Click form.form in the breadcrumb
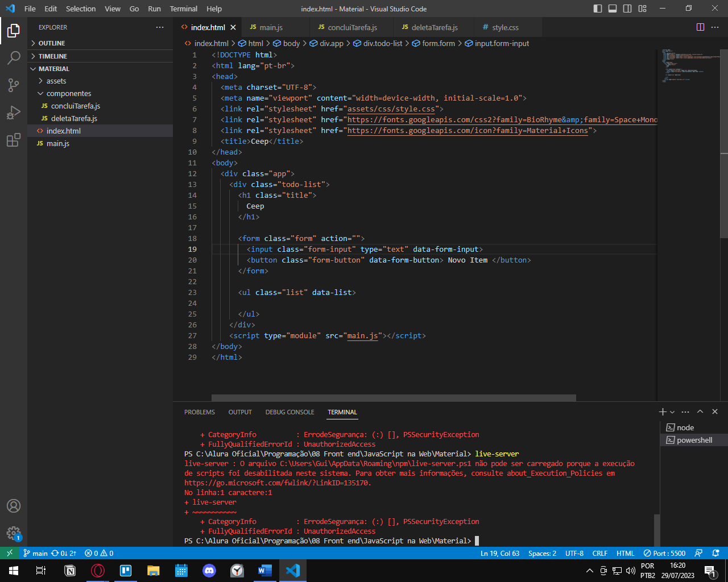The height and width of the screenshot is (582, 728). pyautogui.click(x=433, y=43)
